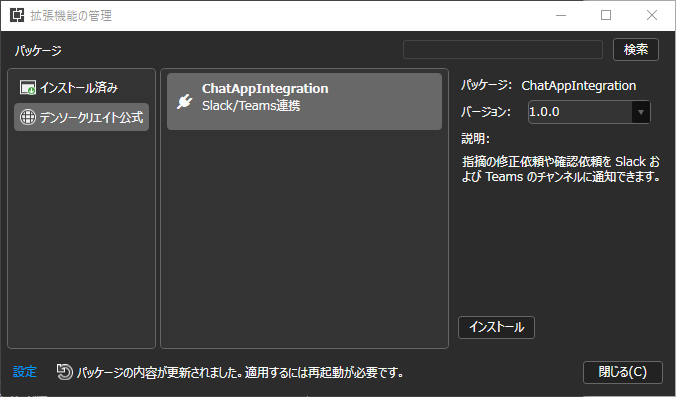The image size is (676, 397).
Task: Click the plug icon next to ChatAppIntegration
Action: pyautogui.click(x=185, y=102)
